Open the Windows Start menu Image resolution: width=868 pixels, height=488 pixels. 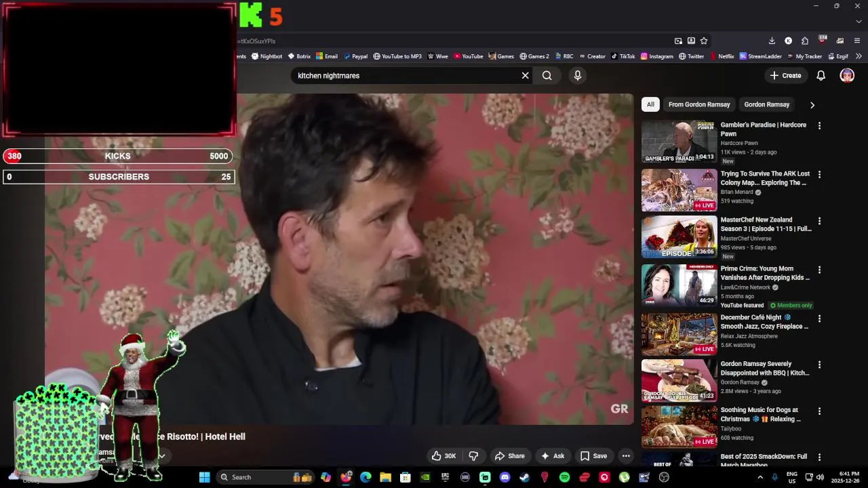click(204, 477)
